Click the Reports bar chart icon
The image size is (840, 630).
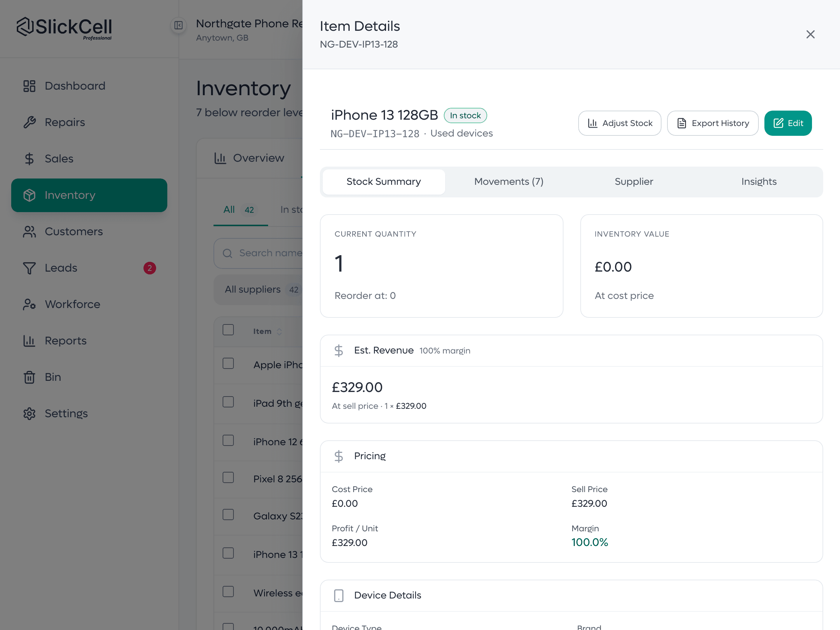click(x=29, y=341)
